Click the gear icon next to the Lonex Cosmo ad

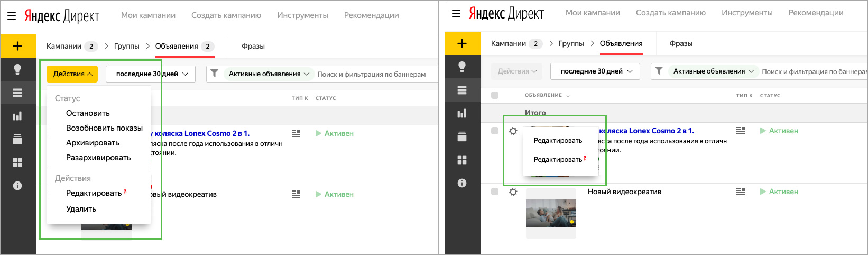pyautogui.click(x=513, y=131)
